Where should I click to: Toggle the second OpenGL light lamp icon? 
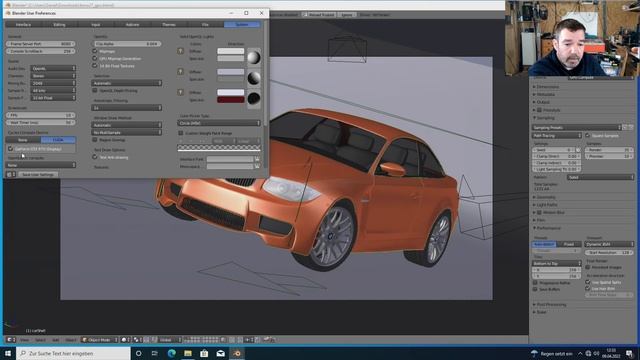[x=180, y=71]
